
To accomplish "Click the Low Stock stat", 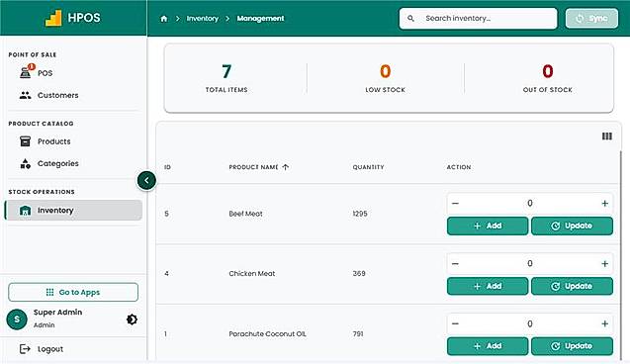I will point(386,78).
